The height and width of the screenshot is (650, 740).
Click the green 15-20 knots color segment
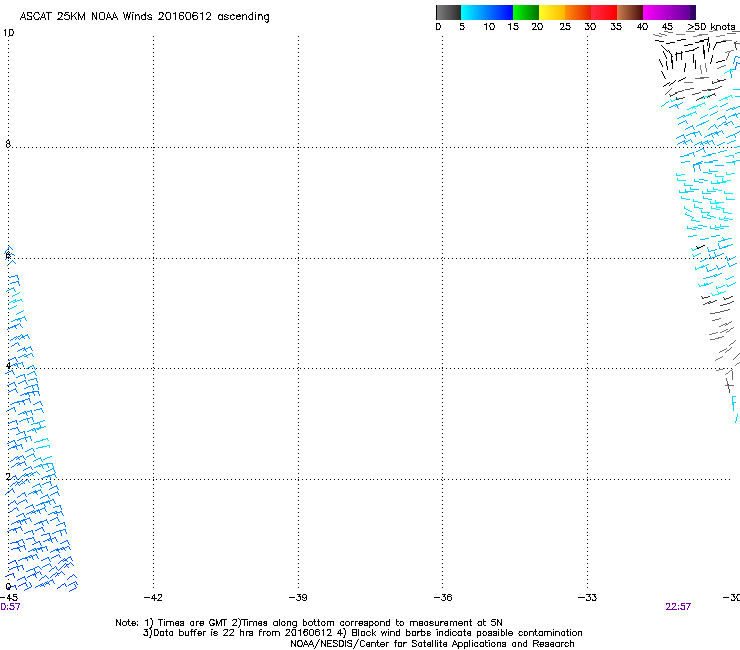tap(526, 12)
